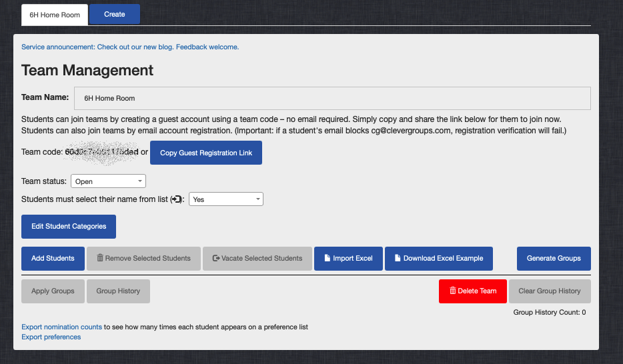Click the blurred team code text
This screenshot has height=364, width=623.
[x=101, y=152]
